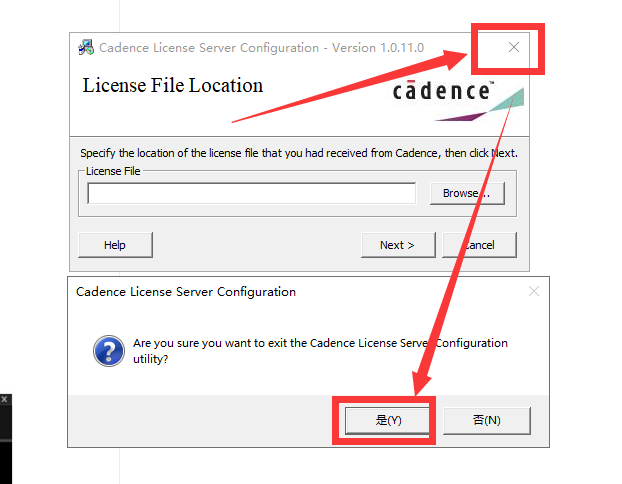Click the 'Specify the location' instruction text
Image resolution: width=622 pixels, height=484 pixels.
298,154
